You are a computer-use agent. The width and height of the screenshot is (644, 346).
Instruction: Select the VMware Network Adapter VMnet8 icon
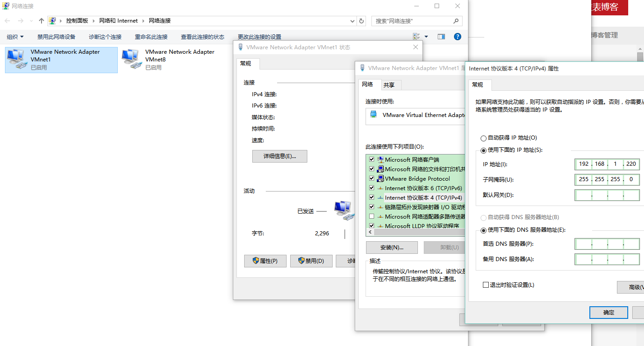(131, 60)
